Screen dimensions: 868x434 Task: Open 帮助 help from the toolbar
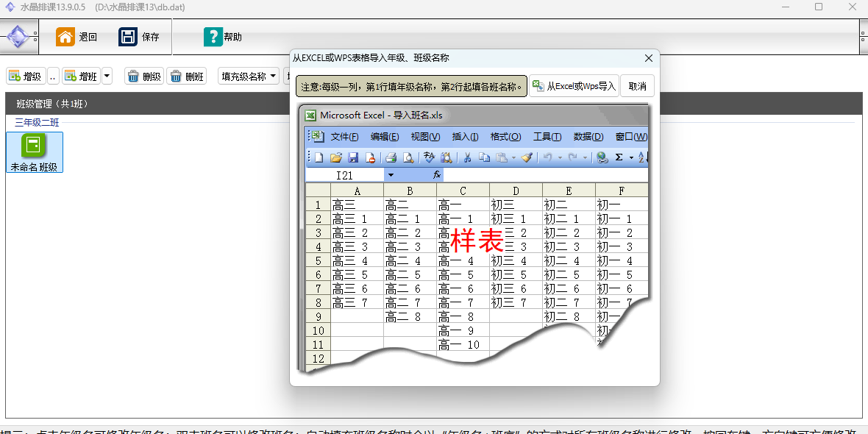[223, 38]
